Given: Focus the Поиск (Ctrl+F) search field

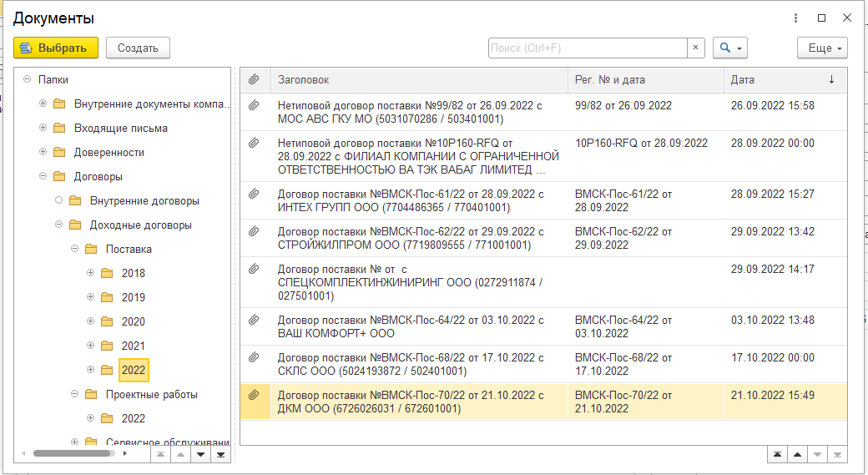Looking at the screenshot, I should [x=588, y=48].
